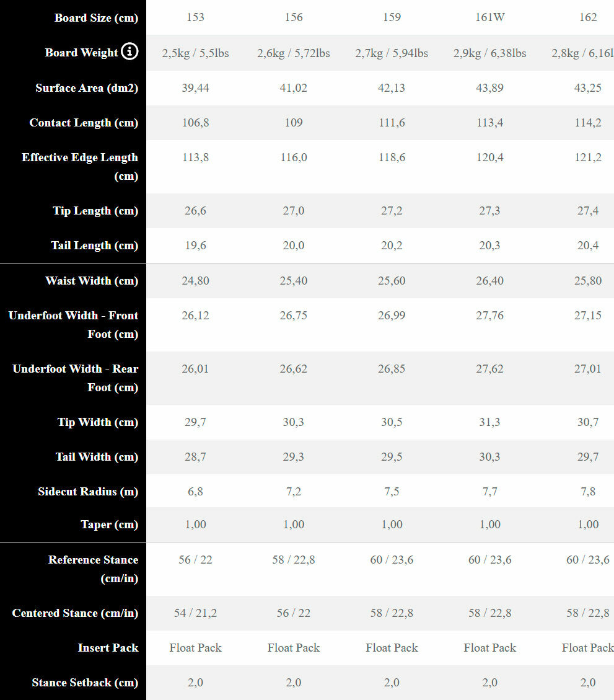Select the 156 board size column header
Viewport: 614px width, 700px height.
294,17
